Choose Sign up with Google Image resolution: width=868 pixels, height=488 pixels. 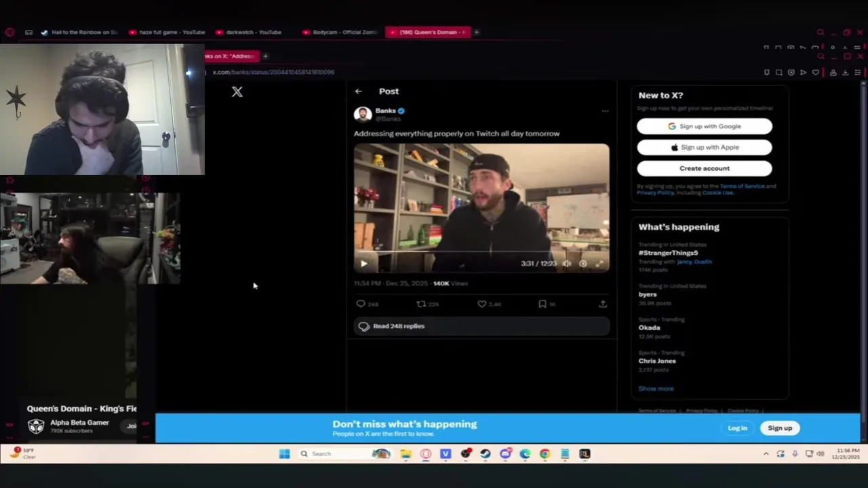(704, 126)
